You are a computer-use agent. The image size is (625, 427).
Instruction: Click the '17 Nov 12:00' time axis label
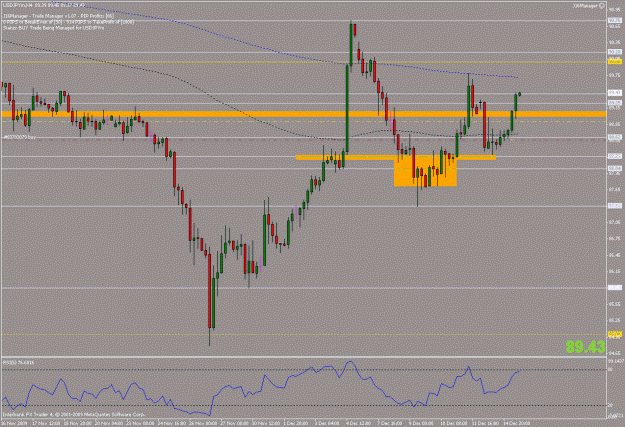point(46,423)
